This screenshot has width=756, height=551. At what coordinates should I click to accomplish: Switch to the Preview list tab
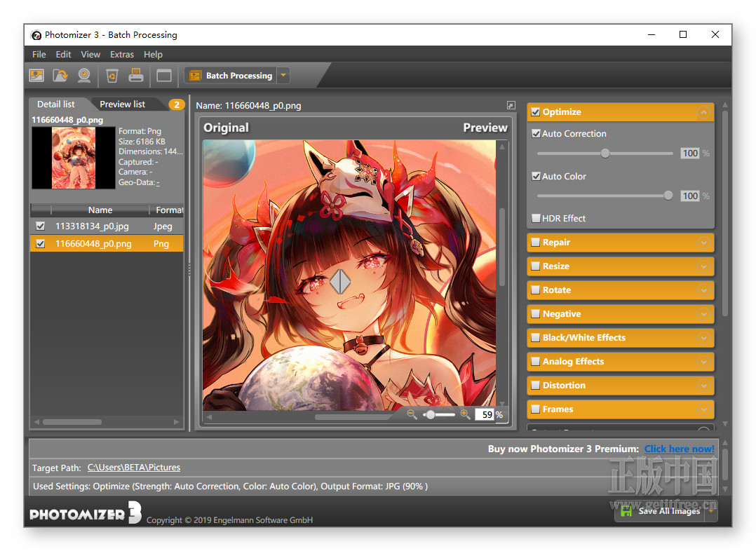123,104
